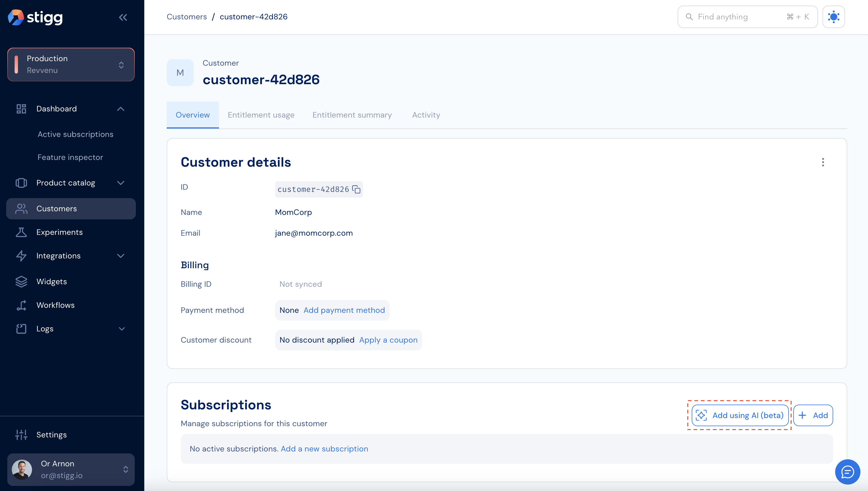The image size is (868, 491).
Task: Collapse the sidebar with double-chevron icon
Action: pyautogui.click(x=123, y=17)
